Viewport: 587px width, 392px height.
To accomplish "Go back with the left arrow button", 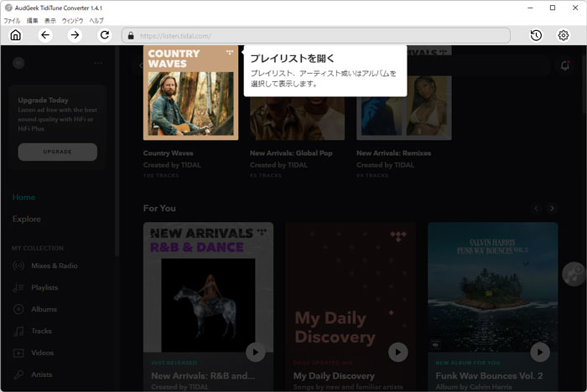I will tap(45, 35).
